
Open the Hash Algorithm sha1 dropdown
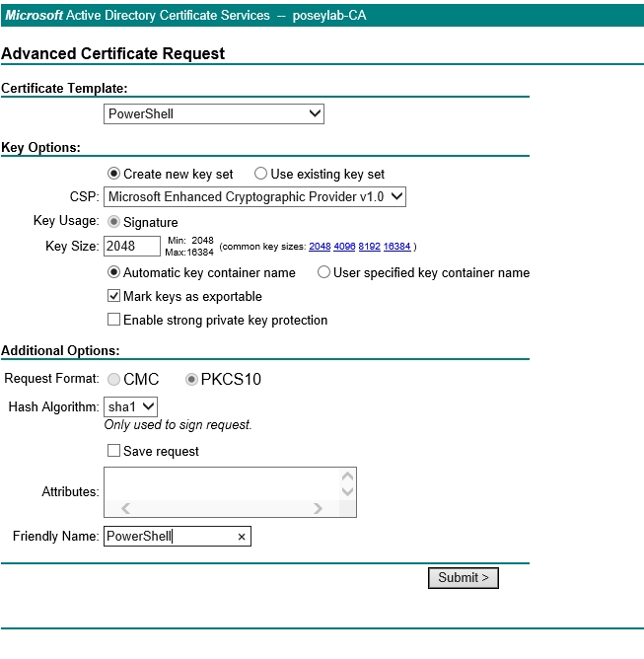[131, 405]
